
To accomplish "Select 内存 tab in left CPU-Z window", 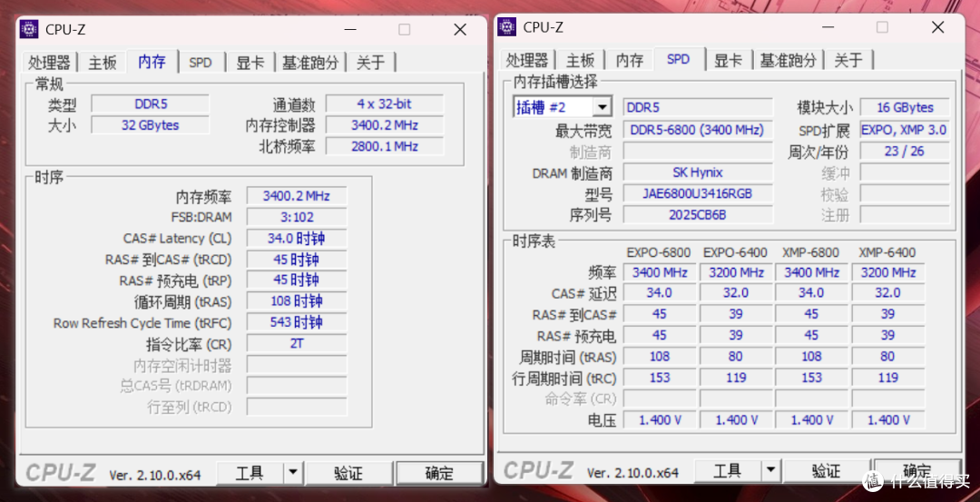I will point(152,61).
